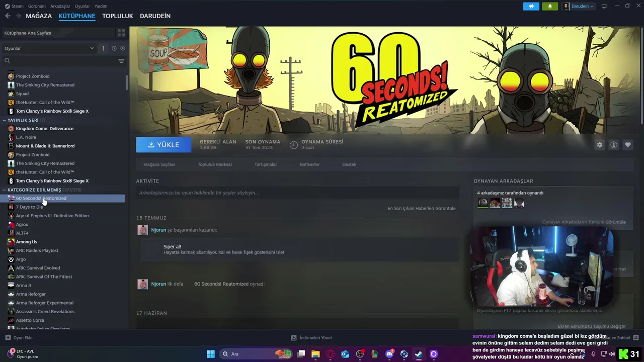Select Among Us in library

click(x=26, y=242)
